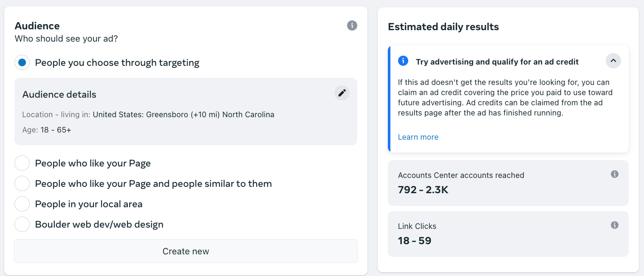Click the Greensboro North Carolina location text
644x276 pixels.
184,115
